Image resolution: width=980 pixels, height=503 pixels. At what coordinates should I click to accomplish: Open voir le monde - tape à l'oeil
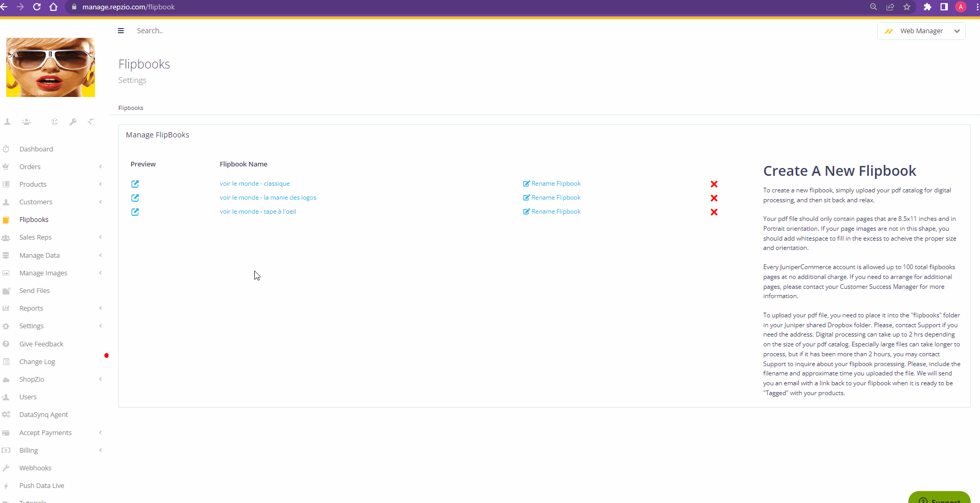coord(258,212)
